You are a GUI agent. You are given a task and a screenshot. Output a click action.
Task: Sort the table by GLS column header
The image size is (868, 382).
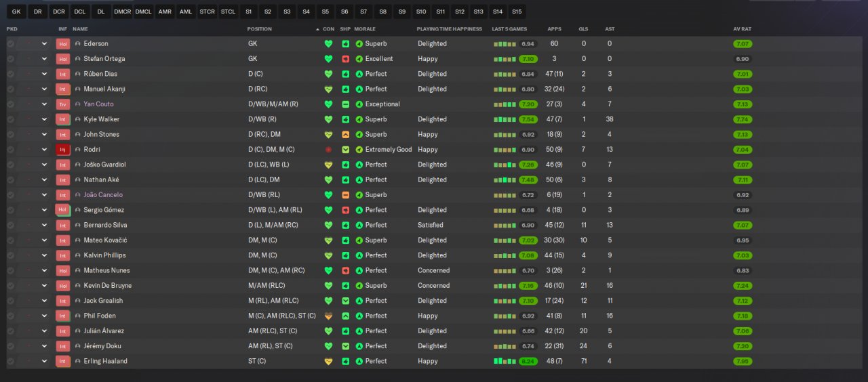coord(583,29)
